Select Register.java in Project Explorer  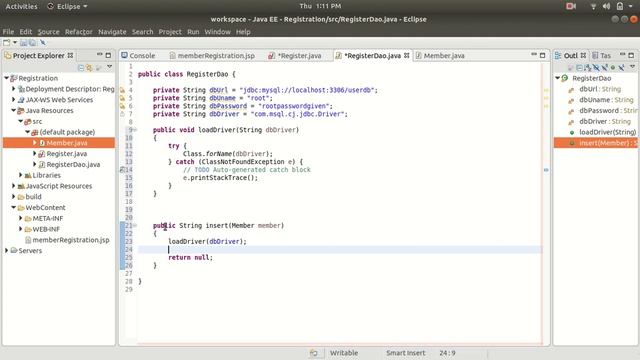click(67, 153)
